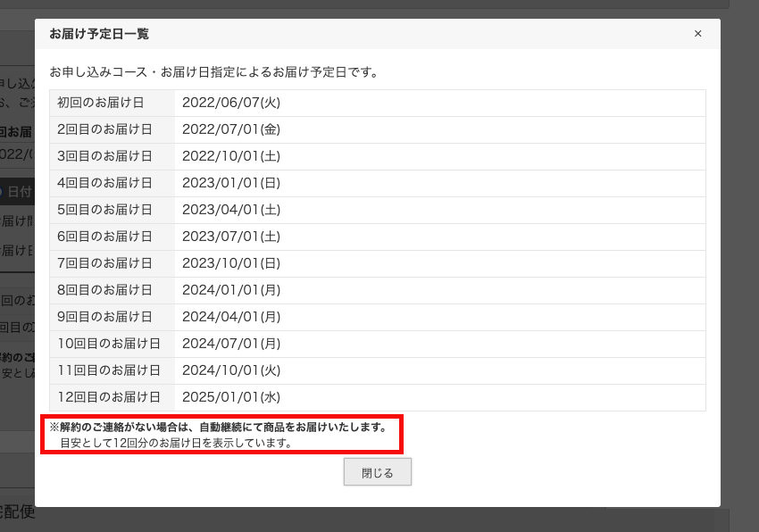Viewport: 759px width, 532px height.
Task: Click the 自動継続 cancellation notice text
Action: 219,428
